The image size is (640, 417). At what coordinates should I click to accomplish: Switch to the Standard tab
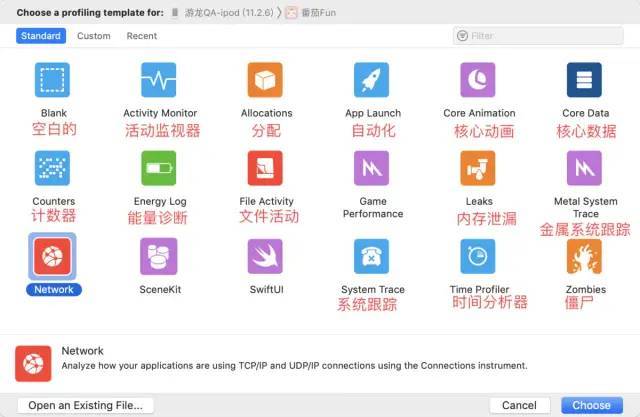(x=41, y=36)
